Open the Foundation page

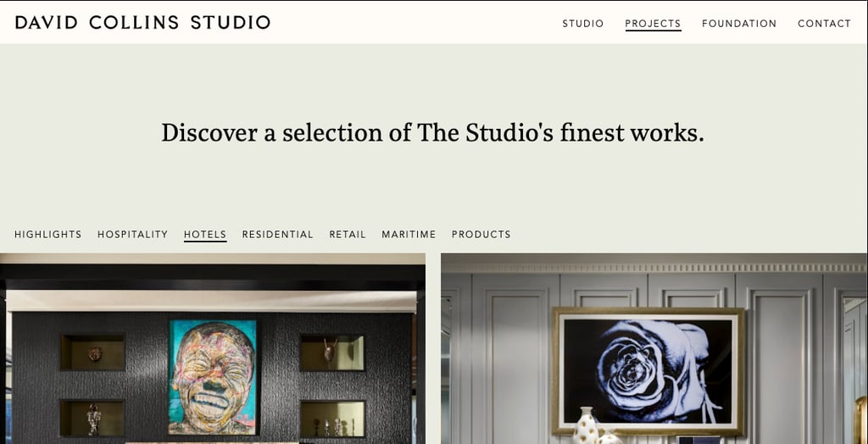[x=739, y=23]
